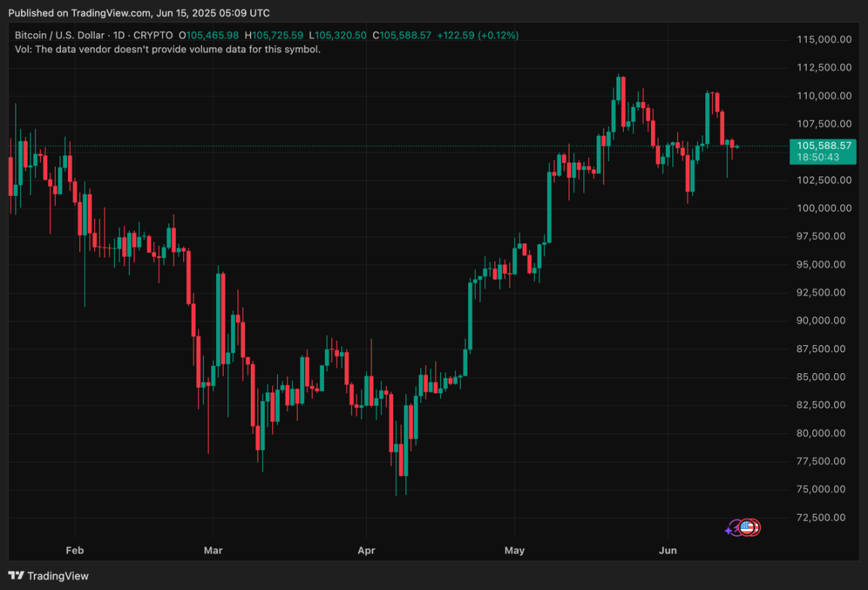868x590 pixels.
Task: Click the open value O105,465.98
Action: point(209,35)
